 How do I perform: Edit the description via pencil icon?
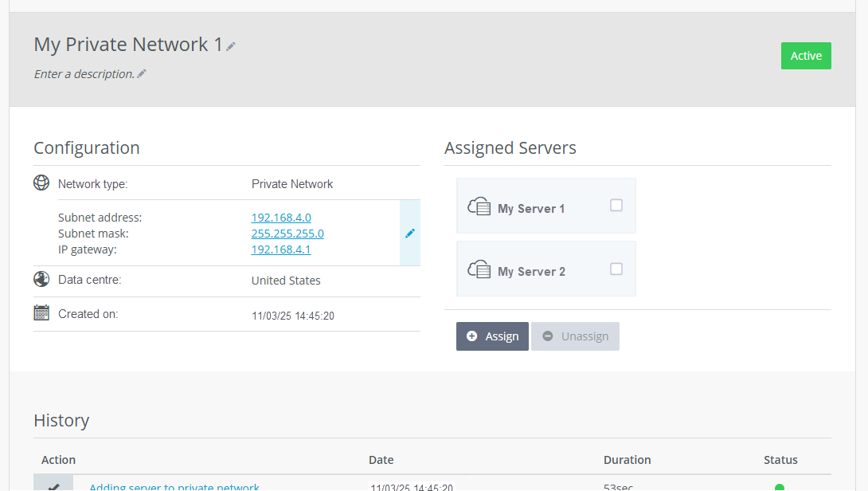click(142, 73)
